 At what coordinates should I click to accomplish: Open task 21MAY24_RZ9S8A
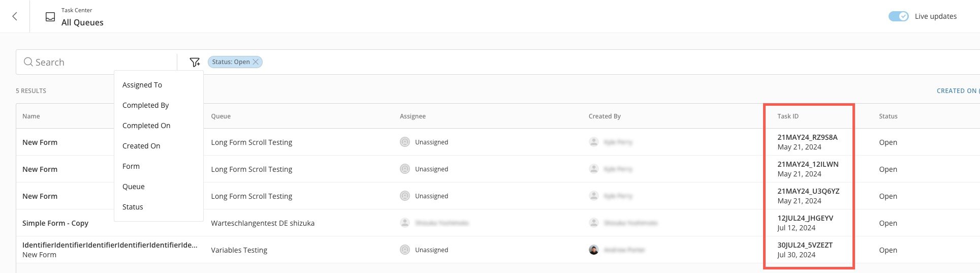(x=807, y=137)
